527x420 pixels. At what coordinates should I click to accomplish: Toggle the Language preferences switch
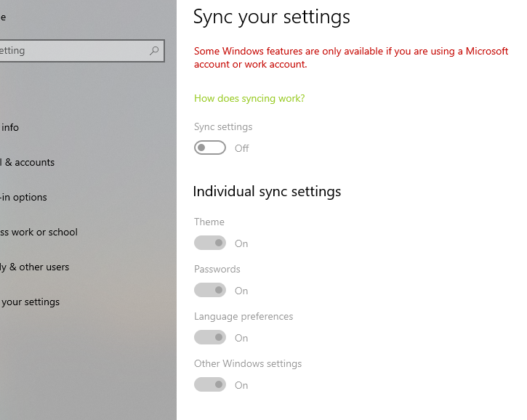click(x=210, y=337)
